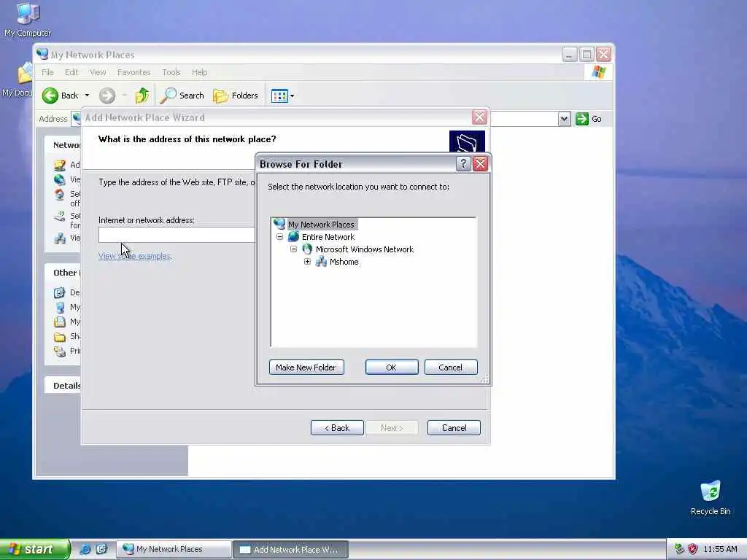Click My Computer icon in Other Places
The height and width of the screenshot is (560, 747).
(x=60, y=307)
